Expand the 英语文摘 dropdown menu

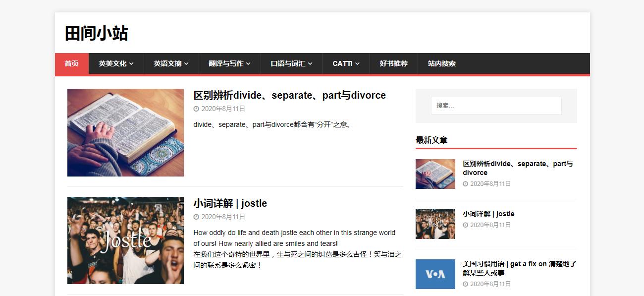(171, 63)
